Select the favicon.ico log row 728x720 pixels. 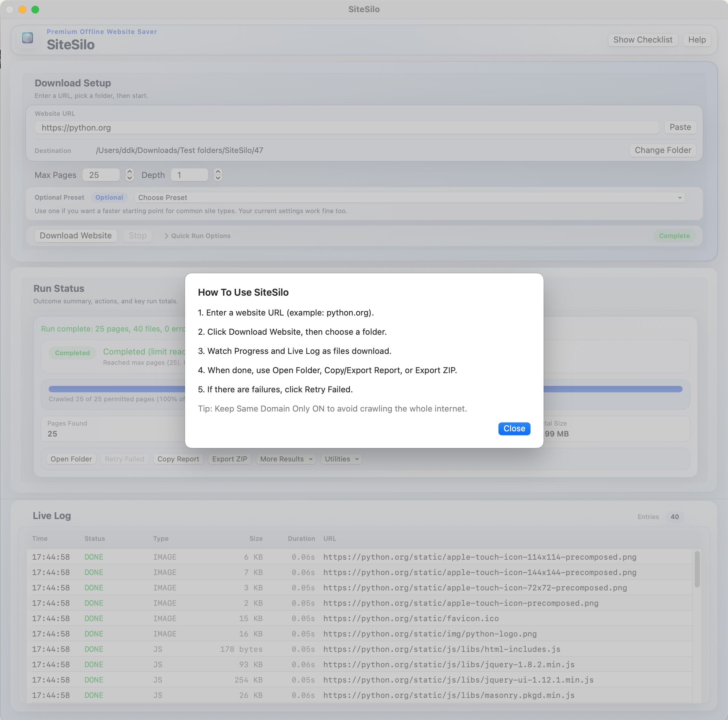pos(360,619)
